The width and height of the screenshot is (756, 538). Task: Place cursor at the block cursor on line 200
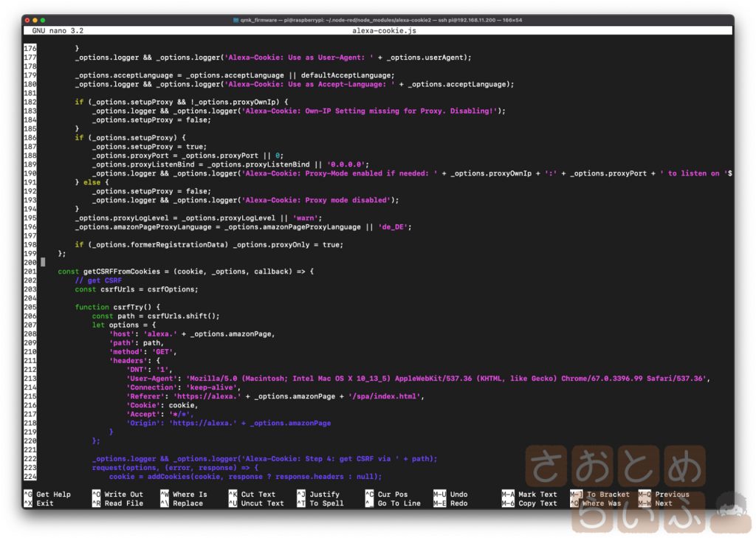point(43,262)
